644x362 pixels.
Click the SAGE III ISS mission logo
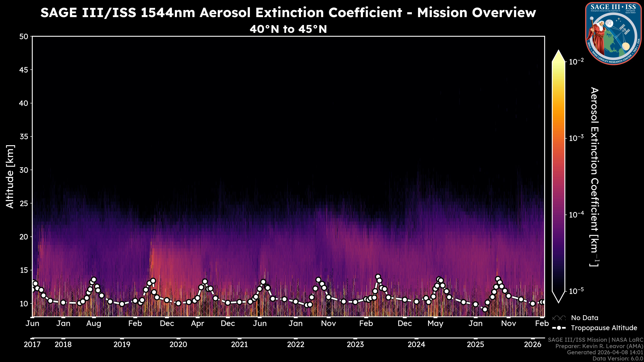click(613, 34)
